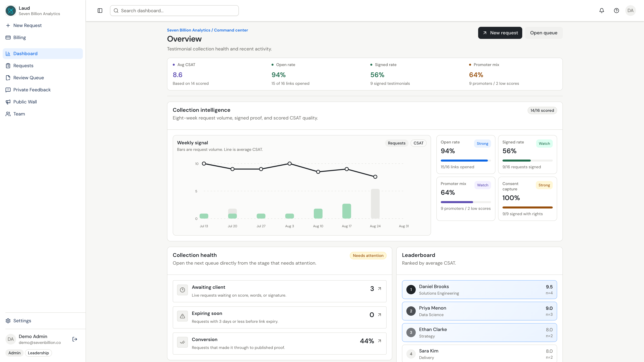Viewport: 644px width, 362px height.
Task: Open Awaiting client queue arrow
Action: (380, 289)
